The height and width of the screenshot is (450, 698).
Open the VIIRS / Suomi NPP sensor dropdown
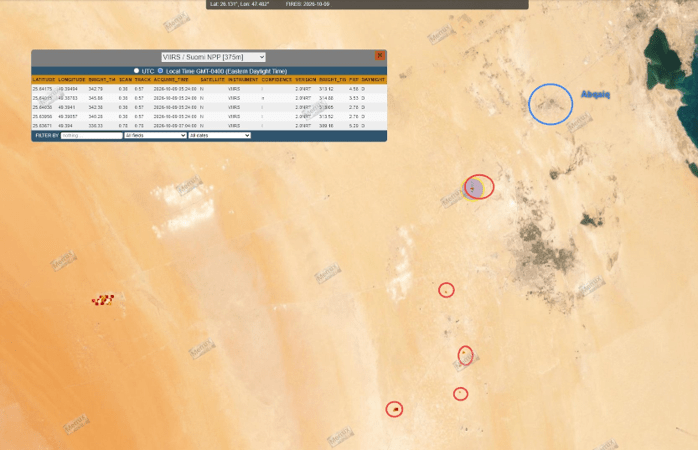click(x=214, y=57)
